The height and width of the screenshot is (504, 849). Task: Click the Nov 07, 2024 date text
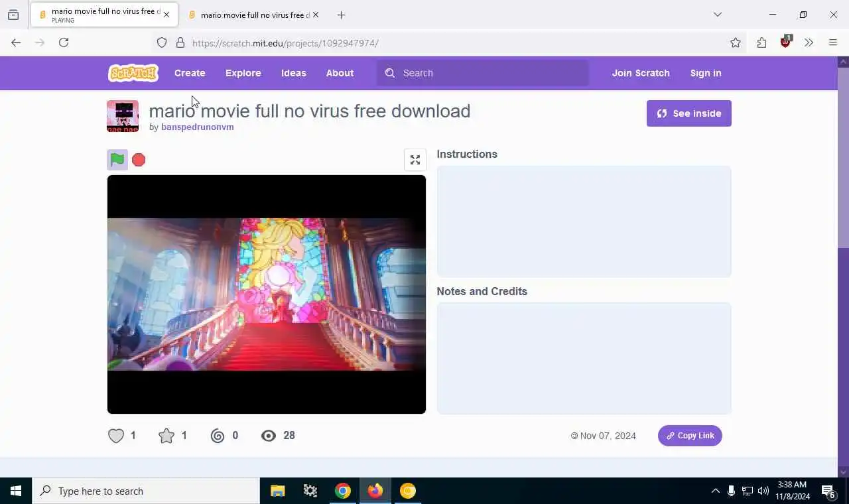(608, 436)
